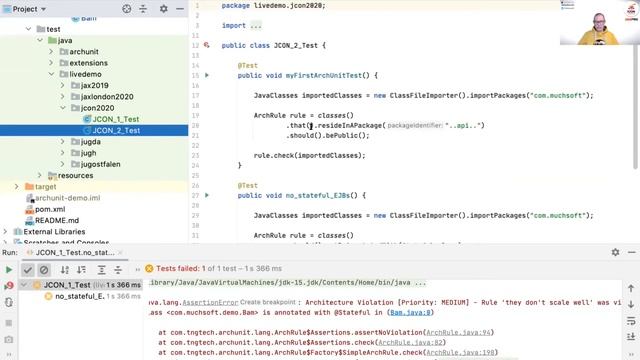
Task: Expand the jugostfalen package
Action: 62,164
